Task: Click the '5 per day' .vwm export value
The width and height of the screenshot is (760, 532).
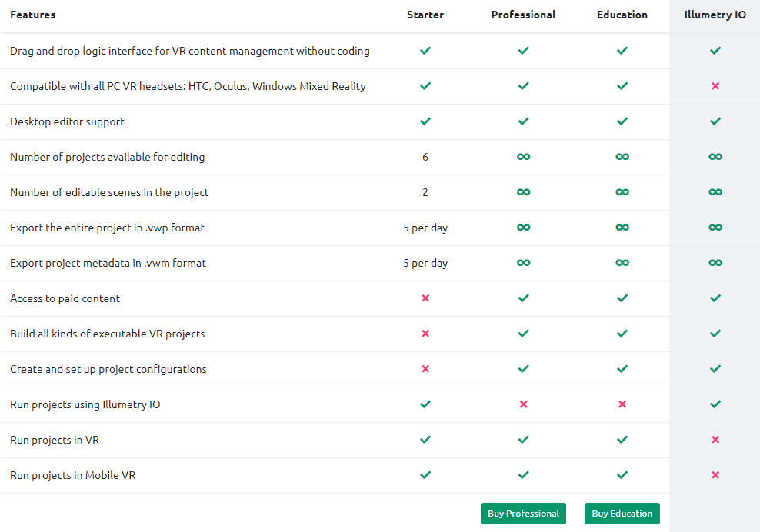Action: click(x=425, y=263)
